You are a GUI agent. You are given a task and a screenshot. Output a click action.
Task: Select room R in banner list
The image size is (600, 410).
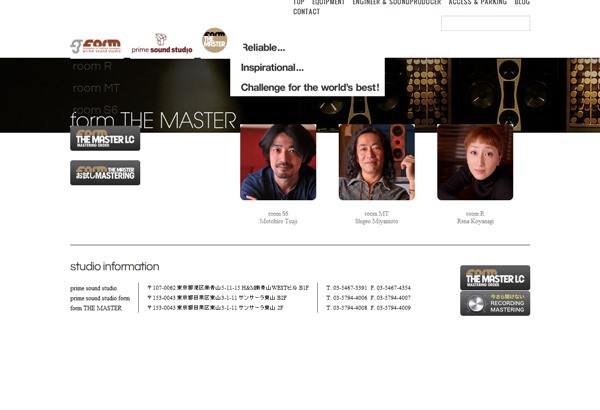(92, 66)
